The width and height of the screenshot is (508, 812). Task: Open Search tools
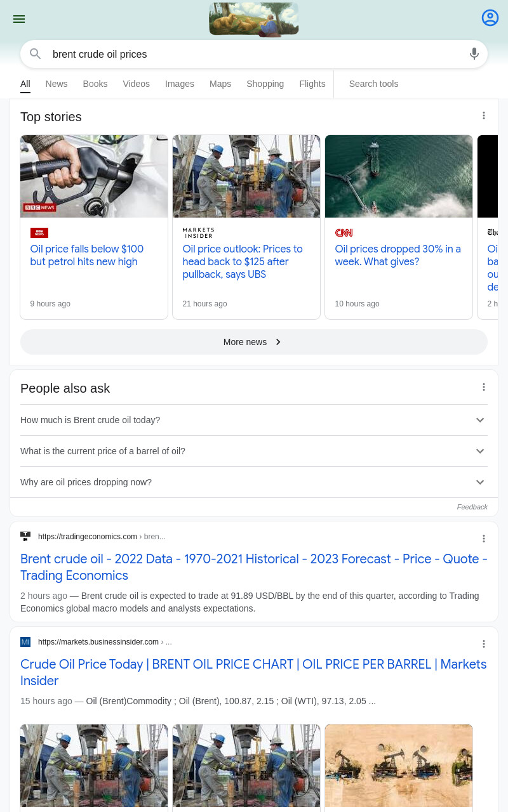[373, 84]
